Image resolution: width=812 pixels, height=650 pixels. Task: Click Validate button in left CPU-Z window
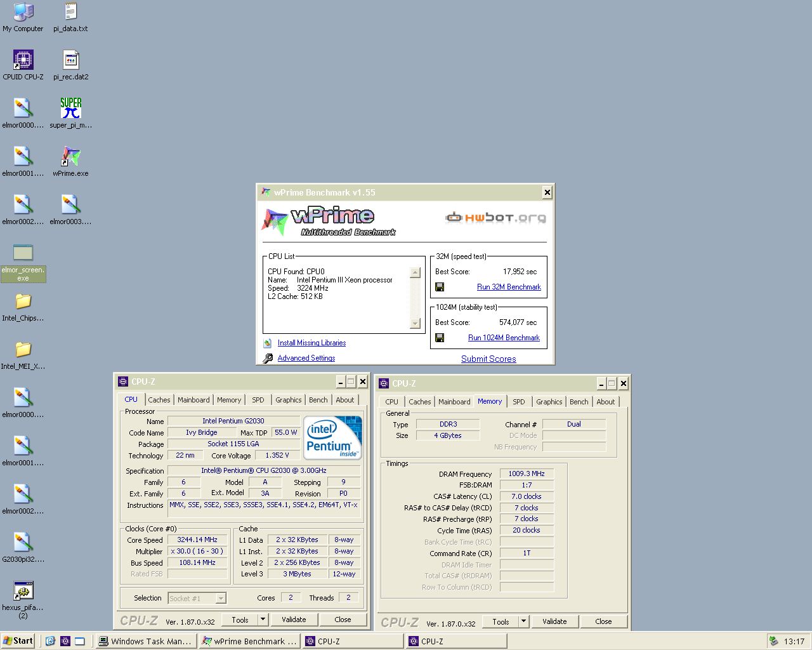point(294,620)
